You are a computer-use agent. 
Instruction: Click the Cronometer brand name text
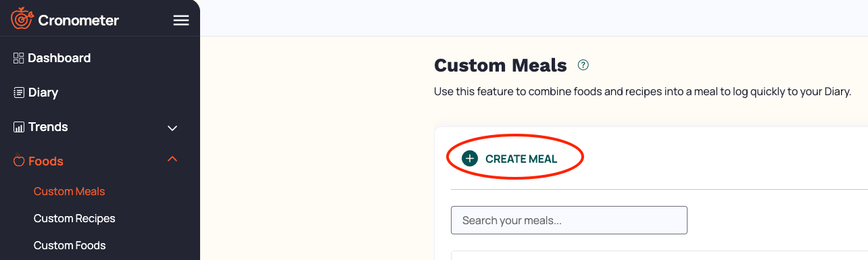point(78,20)
